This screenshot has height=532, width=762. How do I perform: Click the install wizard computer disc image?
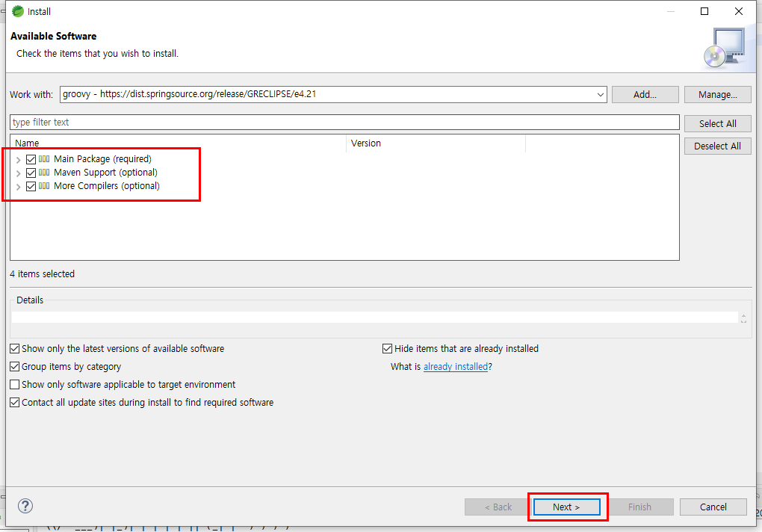click(x=726, y=48)
